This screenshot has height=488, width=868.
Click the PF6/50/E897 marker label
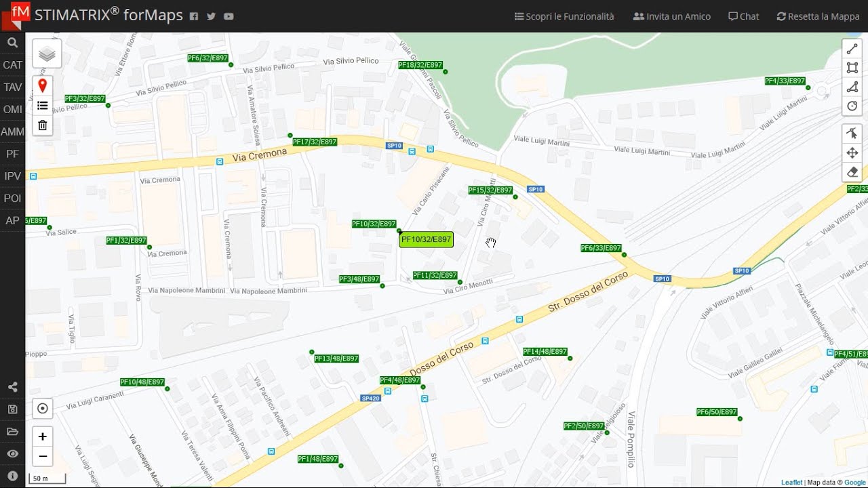(x=717, y=412)
